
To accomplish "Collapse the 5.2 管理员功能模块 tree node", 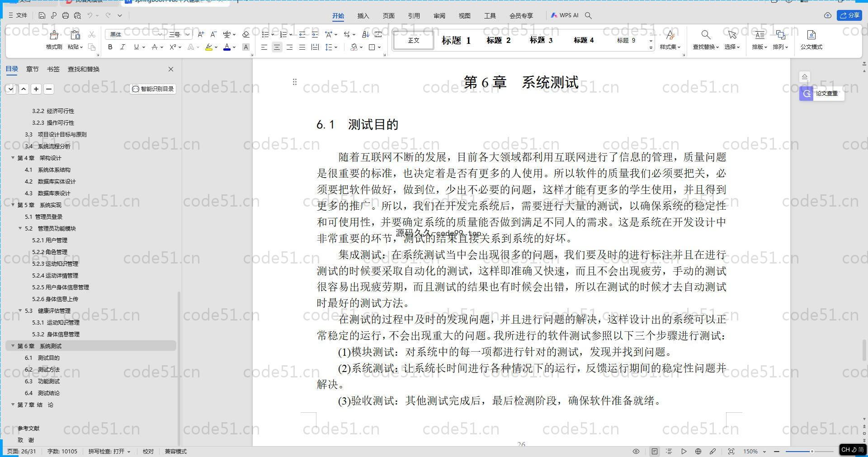I will point(20,228).
